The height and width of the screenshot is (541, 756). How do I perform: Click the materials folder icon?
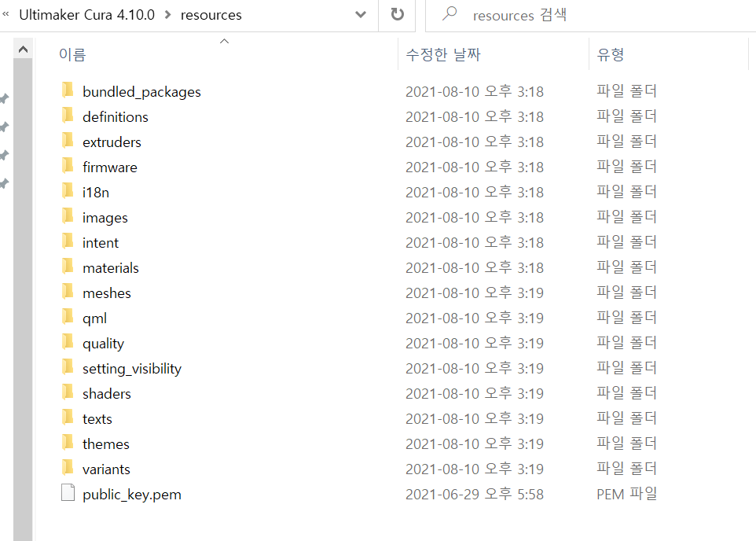(68, 267)
